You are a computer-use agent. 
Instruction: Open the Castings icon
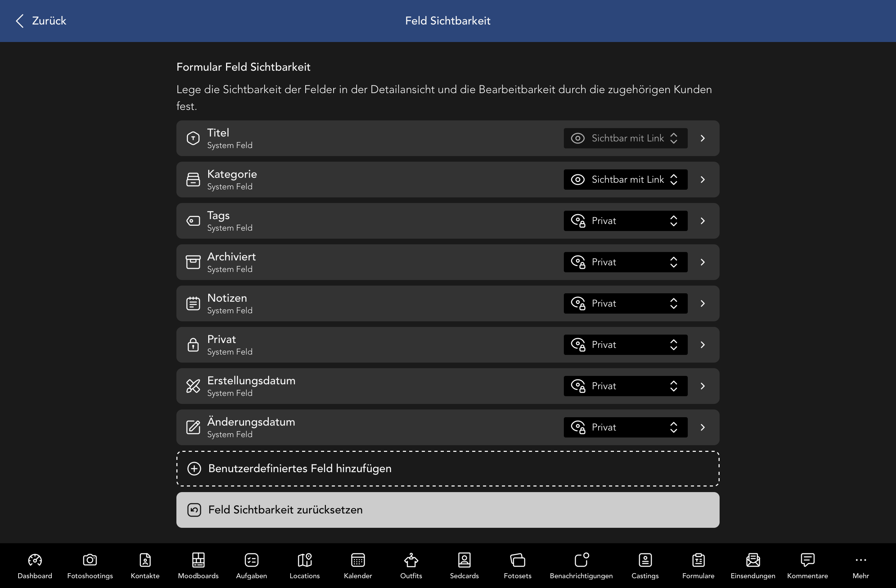point(645,560)
